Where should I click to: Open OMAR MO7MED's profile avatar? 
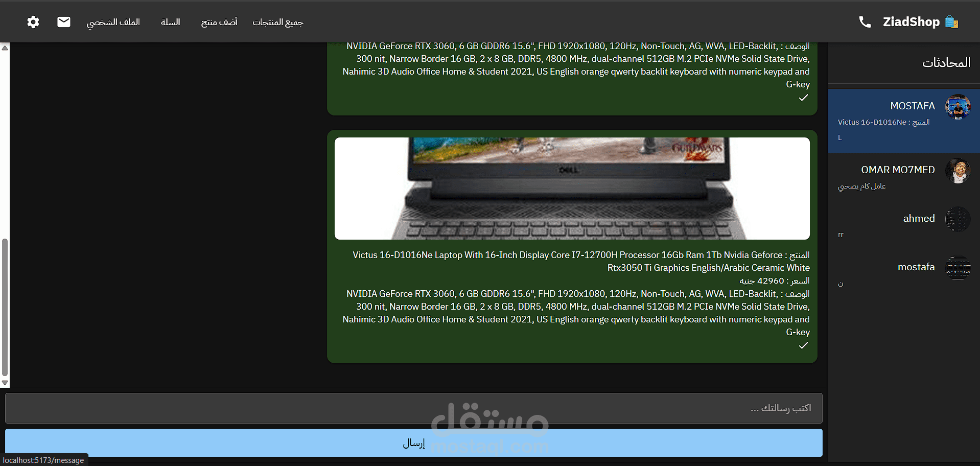coord(958,171)
